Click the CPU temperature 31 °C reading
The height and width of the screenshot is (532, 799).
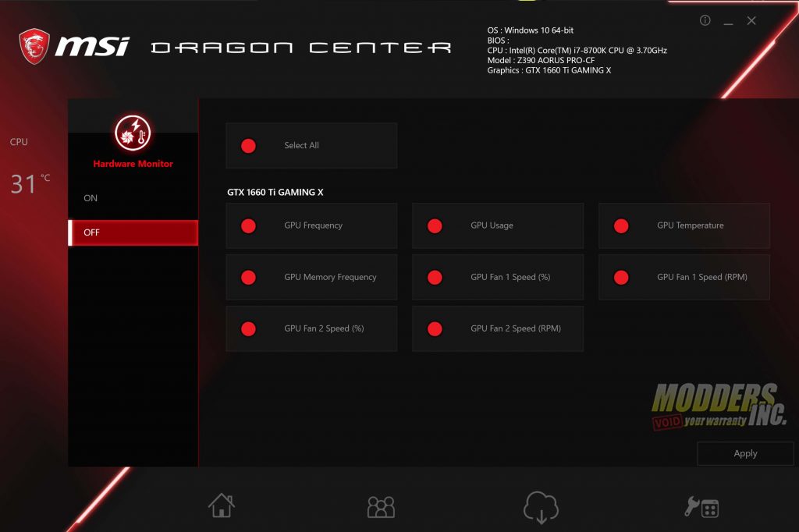pos(30,183)
